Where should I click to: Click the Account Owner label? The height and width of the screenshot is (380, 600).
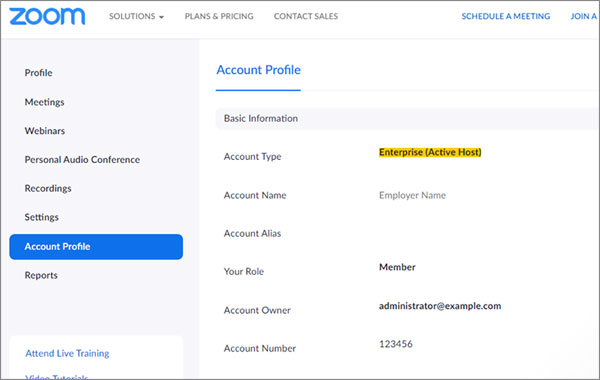257,310
